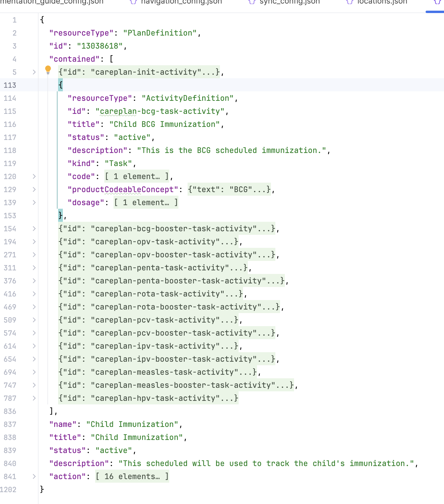Open the locations.json tab

point(377,2)
